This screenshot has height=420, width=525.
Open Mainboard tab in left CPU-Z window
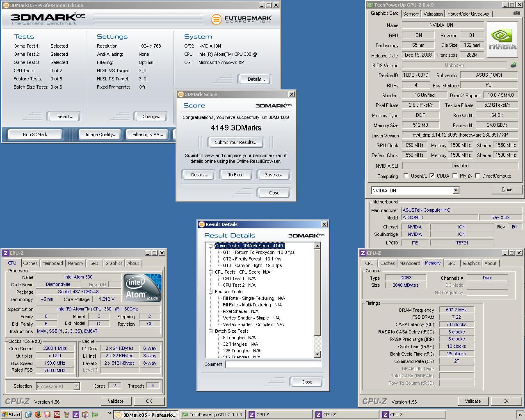tap(52, 263)
